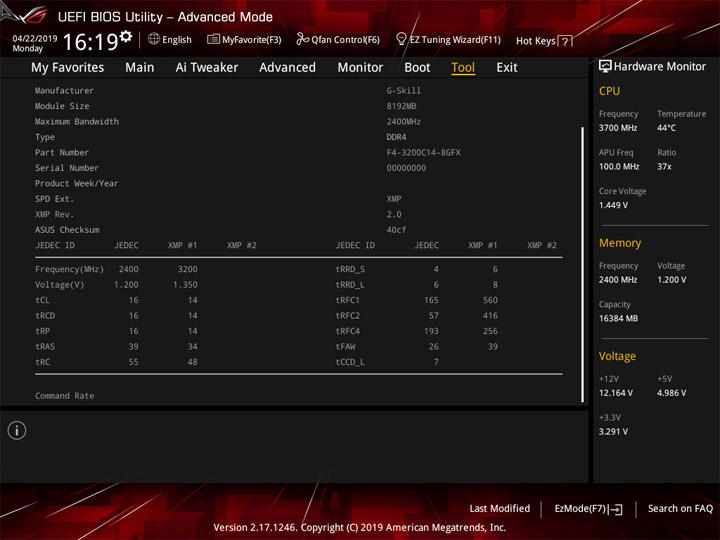Click memory capacity 16384 MB
The image size is (720, 540).
(x=618, y=318)
